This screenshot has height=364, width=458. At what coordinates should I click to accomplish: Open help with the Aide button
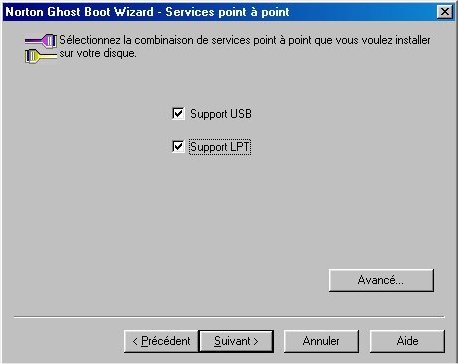coord(407,341)
